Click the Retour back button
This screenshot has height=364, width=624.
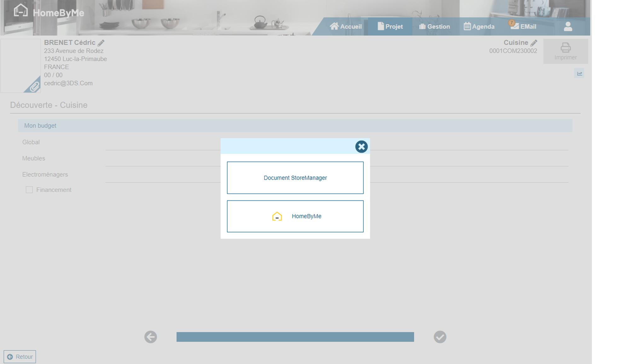[x=20, y=357]
